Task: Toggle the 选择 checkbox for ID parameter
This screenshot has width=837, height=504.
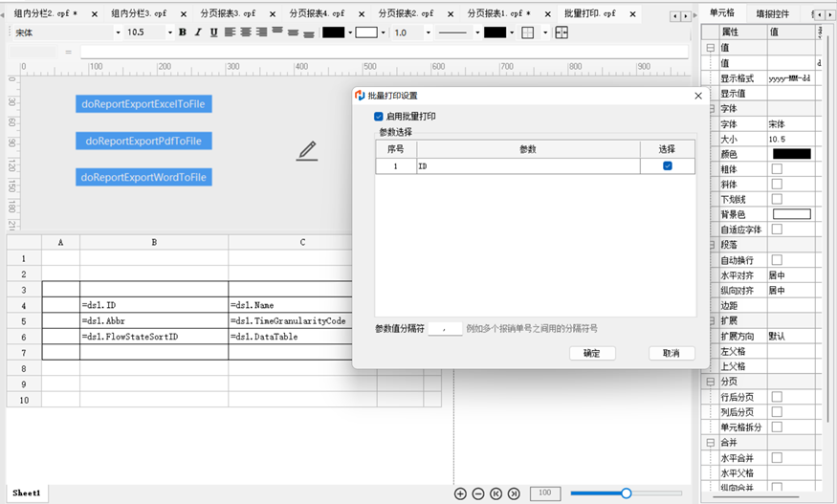Action: pyautogui.click(x=667, y=166)
